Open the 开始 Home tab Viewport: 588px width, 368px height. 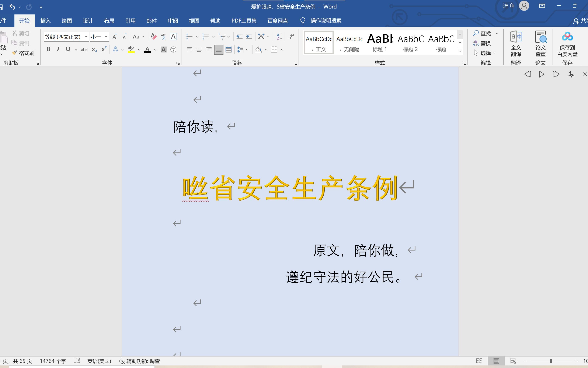pos(24,20)
